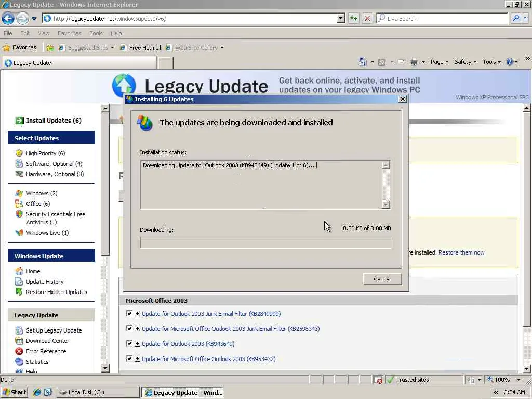The height and width of the screenshot is (399, 532).
Task: Click the Show Desktop quick launch icon
Action: pyautogui.click(x=48, y=392)
